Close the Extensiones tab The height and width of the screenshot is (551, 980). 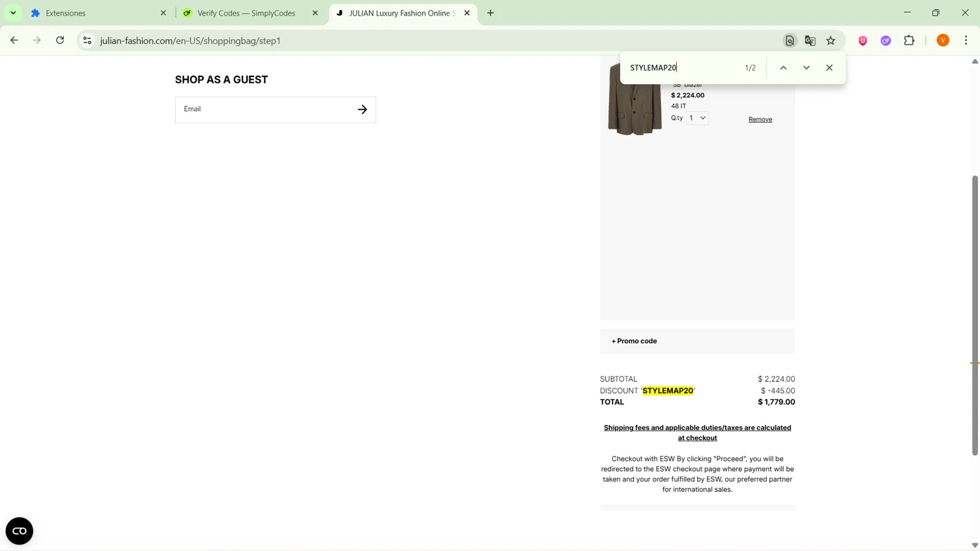click(163, 13)
